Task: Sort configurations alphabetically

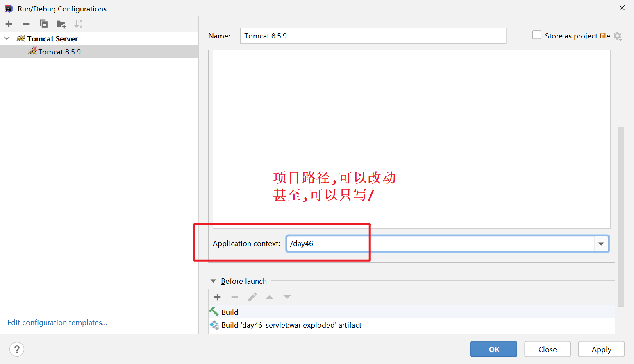Action: click(79, 24)
